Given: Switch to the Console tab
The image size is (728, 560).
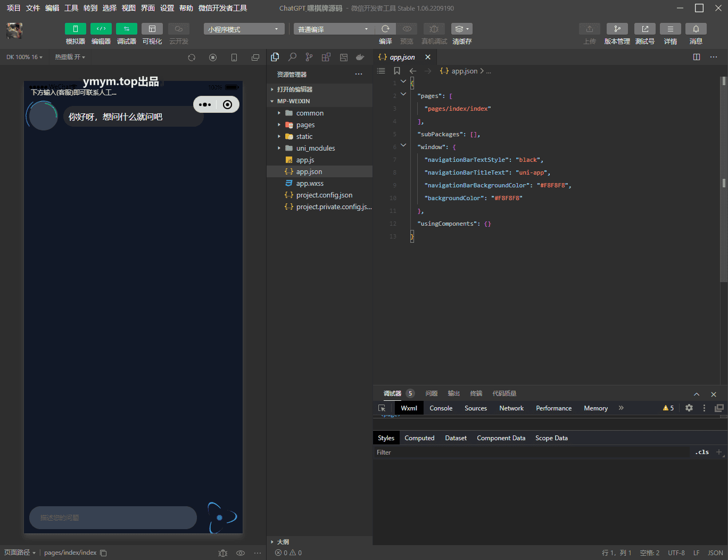Looking at the screenshot, I should click(441, 408).
